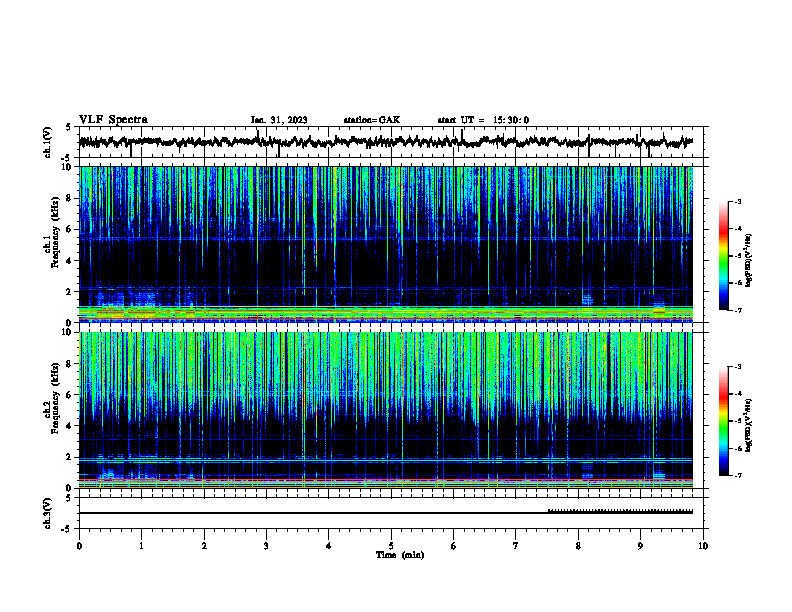Click time-axis tick label "3"
Image resolution: width=792 pixels, height=612 pixels.
click(266, 546)
